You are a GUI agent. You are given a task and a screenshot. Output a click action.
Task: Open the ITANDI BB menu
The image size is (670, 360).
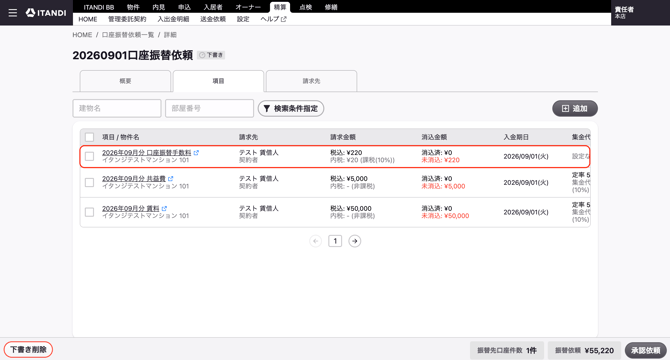pyautogui.click(x=99, y=7)
